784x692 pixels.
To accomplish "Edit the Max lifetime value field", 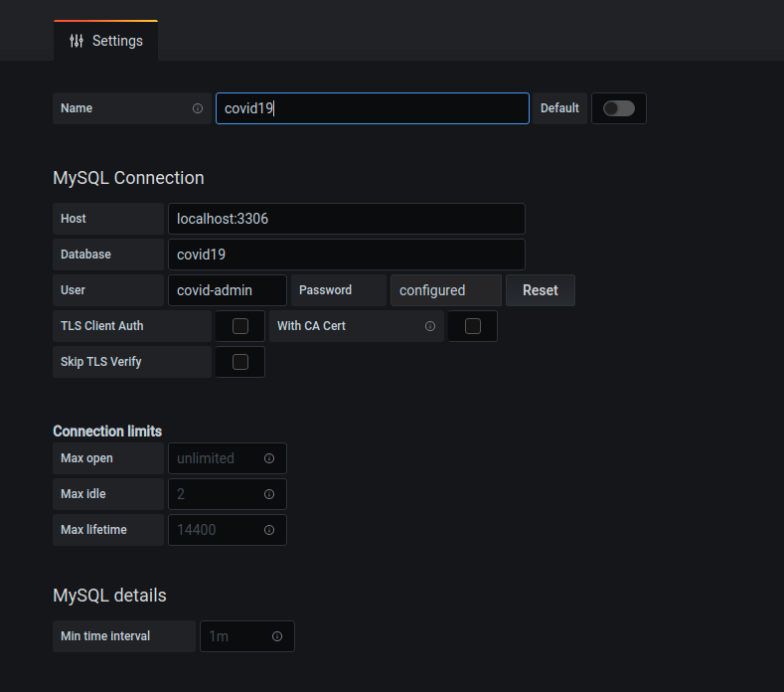I will (217, 530).
